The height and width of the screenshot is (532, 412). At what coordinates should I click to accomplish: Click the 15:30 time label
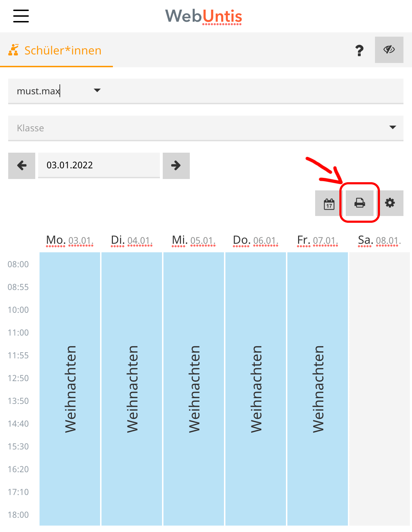click(x=18, y=447)
